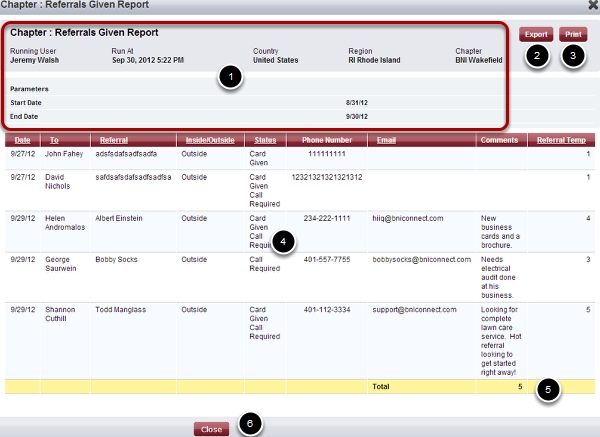Click numbered callout marker 1
The width and height of the screenshot is (600, 437).
click(231, 79)
